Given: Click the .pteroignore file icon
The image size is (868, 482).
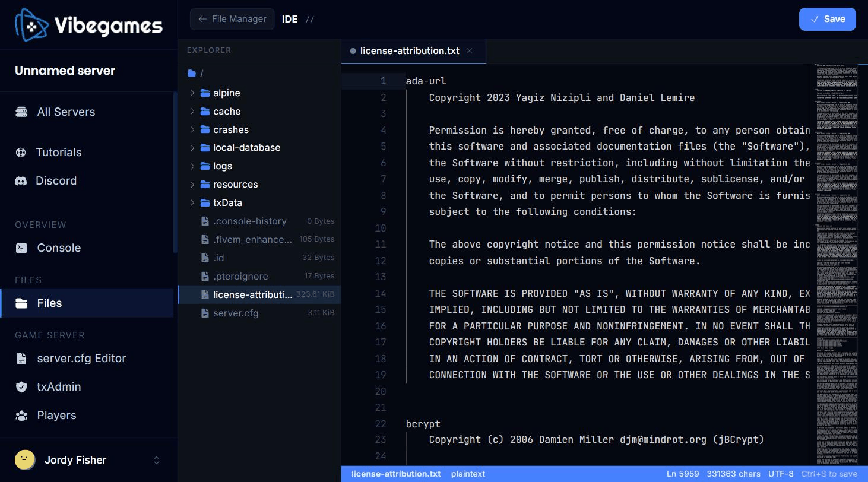Looking at the screenshot, I should pyautogui.click(x=205, y=276).
